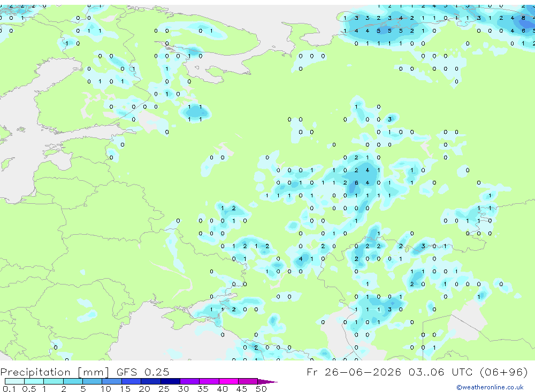
Task: Click the legend label '20'
Action: pos(144,389)
